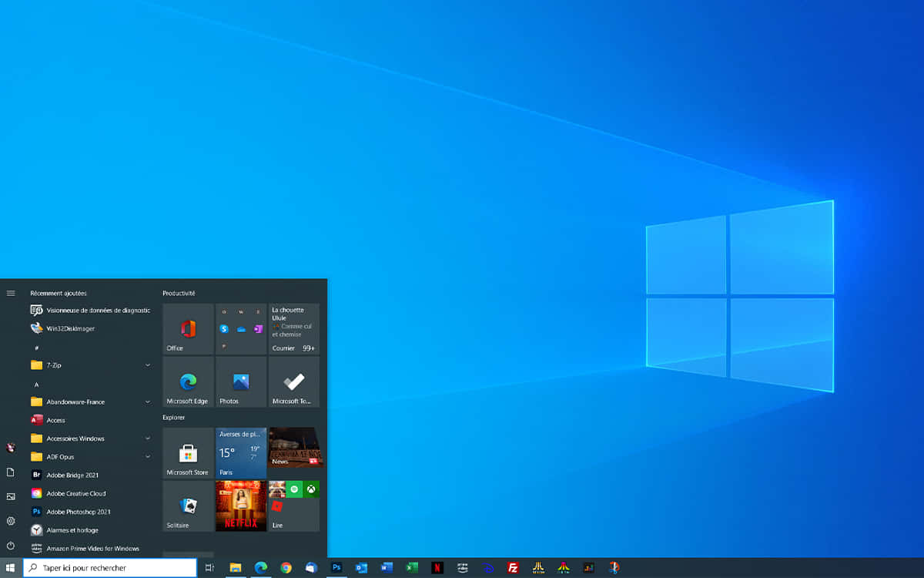Click the Power button in Start
924x578 pixels.
(11, 546)
